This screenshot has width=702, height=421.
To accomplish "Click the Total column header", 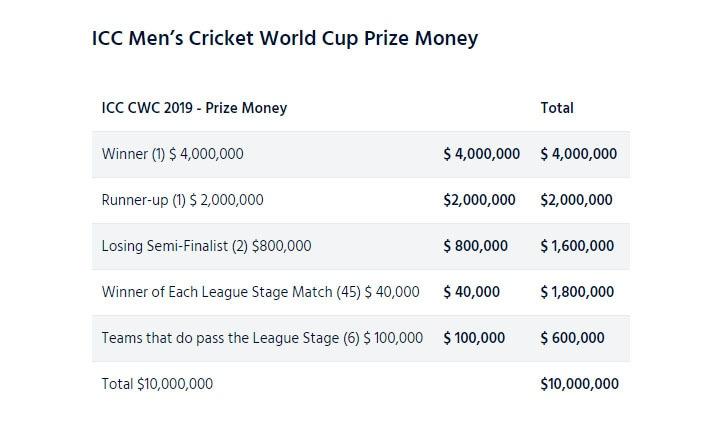I will pos(557,108).
